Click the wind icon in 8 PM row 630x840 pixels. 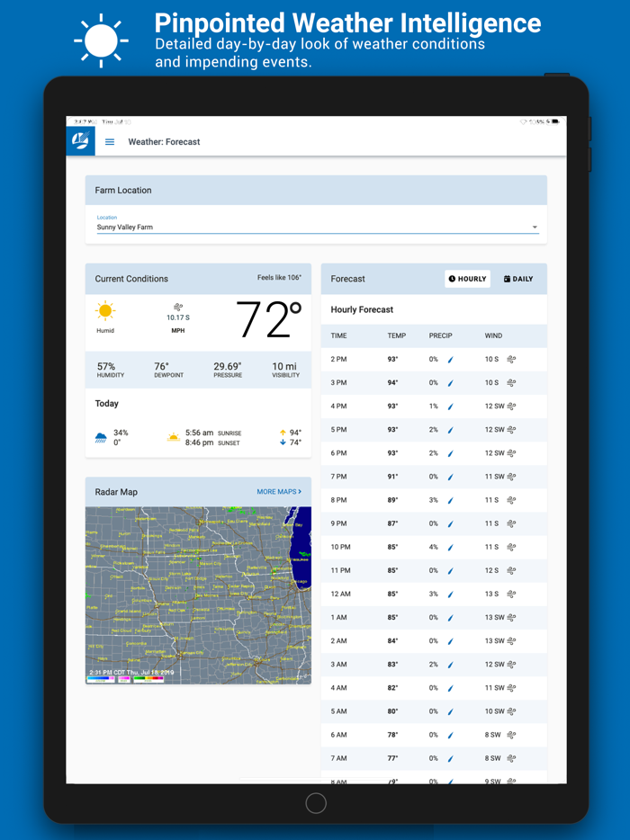click(511, 500)
